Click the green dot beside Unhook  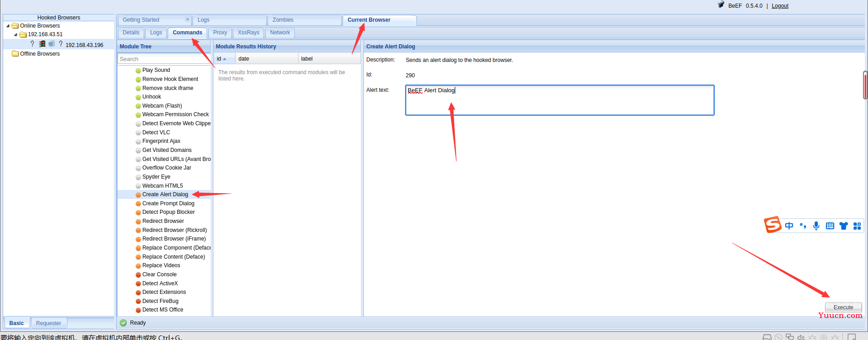coord(138,97)
